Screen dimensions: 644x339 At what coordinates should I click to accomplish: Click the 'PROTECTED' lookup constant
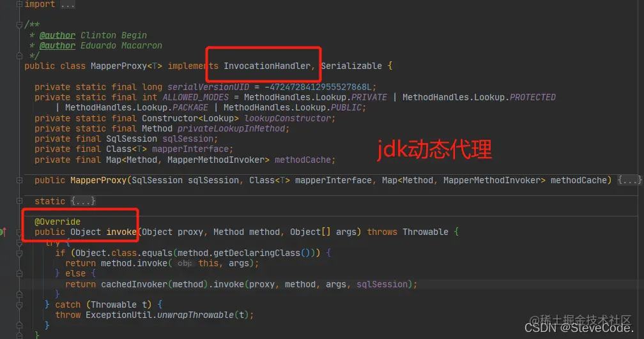click(x=533, y=97)
